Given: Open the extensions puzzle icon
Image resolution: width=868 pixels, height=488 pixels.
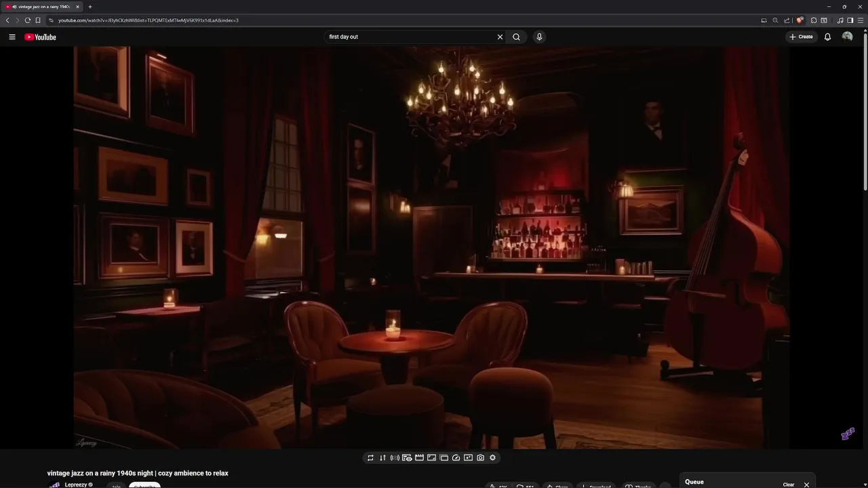Looking at the screenshot, I should point(814,20).
